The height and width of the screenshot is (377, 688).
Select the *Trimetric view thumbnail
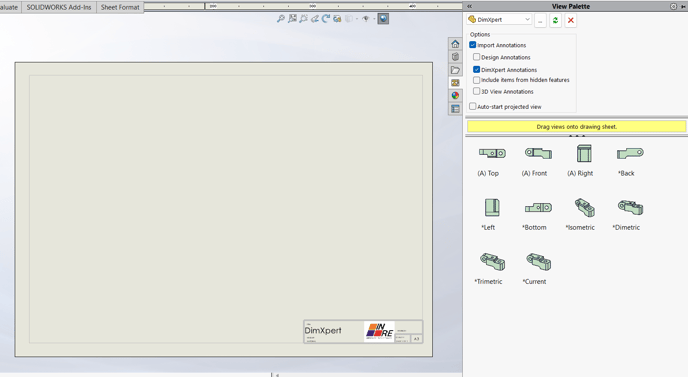tap(492, 262)
